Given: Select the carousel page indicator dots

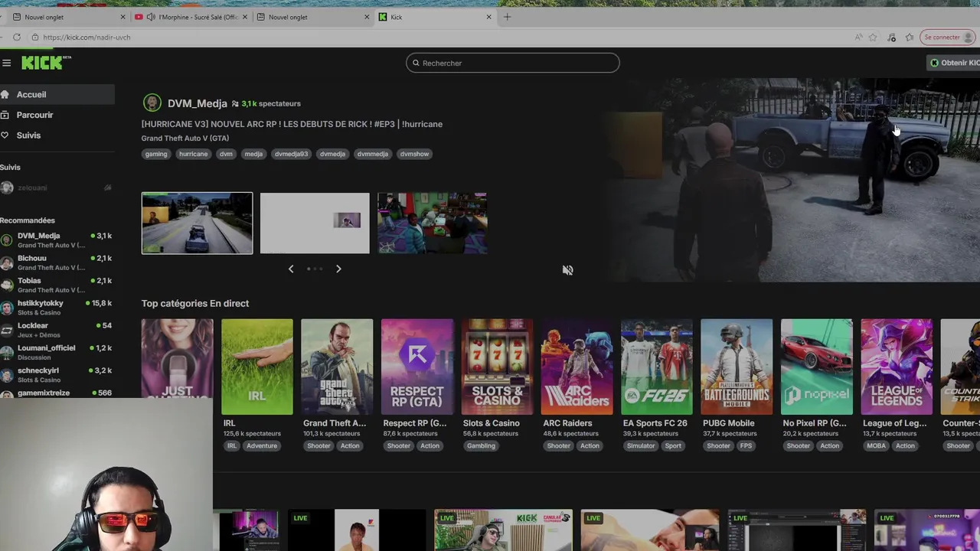Looking at the screenshot, I should [x=315, y=269].
